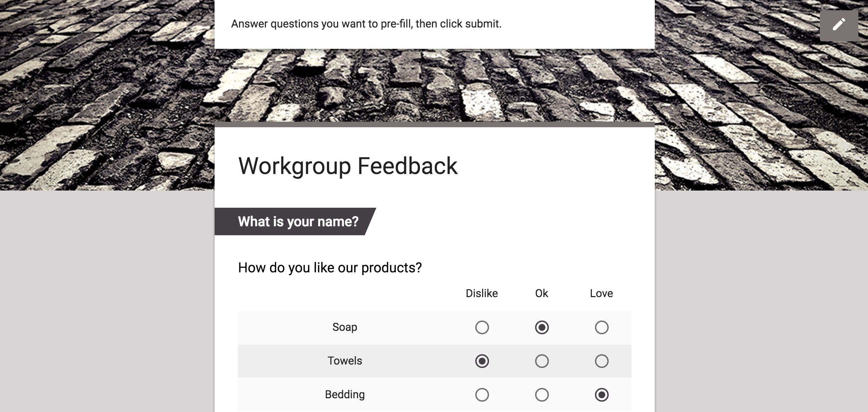Rate Bedding as Dislike
The width and height of the screenshot is (868, 412).
[x=482, y=395]
